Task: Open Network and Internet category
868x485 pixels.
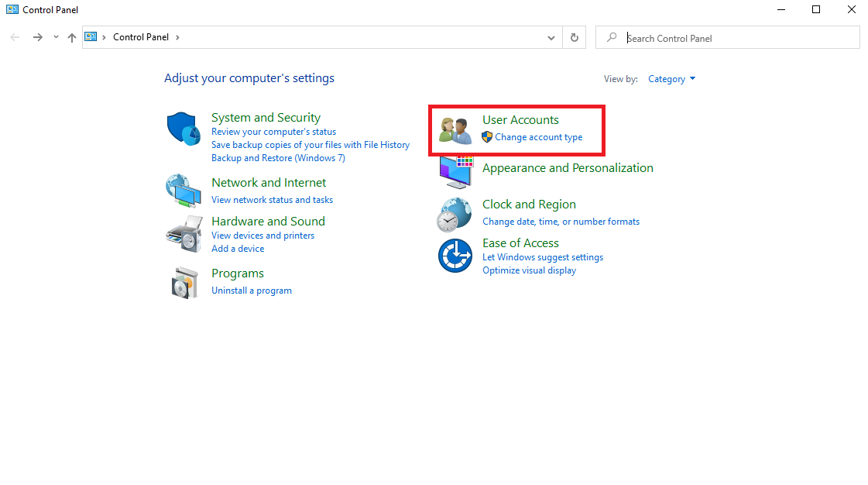Action: tap(269, 183)
